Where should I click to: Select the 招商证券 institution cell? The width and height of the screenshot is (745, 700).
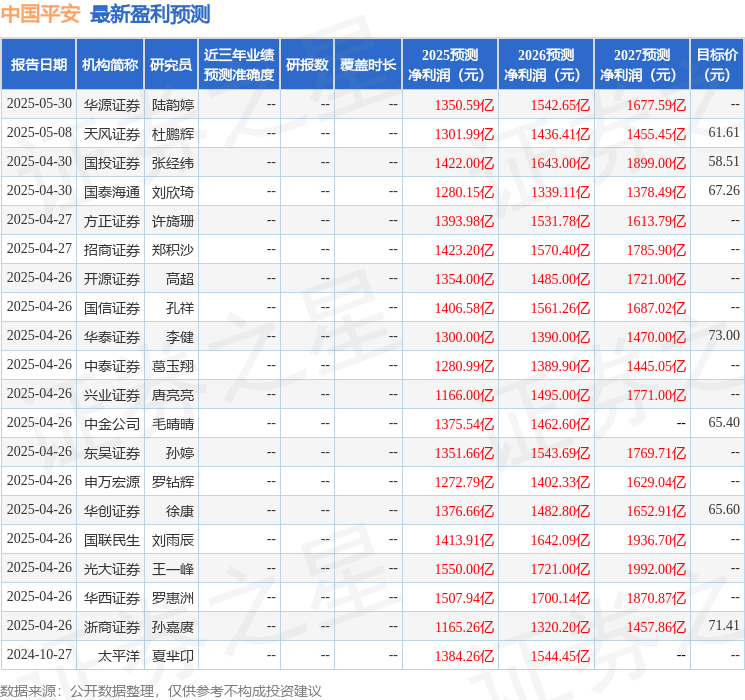pos(112,250)
